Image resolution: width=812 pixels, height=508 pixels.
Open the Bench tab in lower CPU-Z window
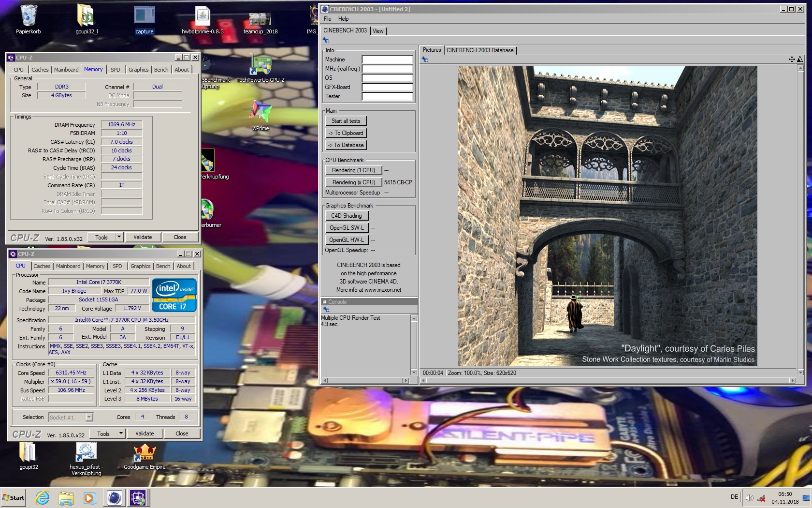[163, 266]
